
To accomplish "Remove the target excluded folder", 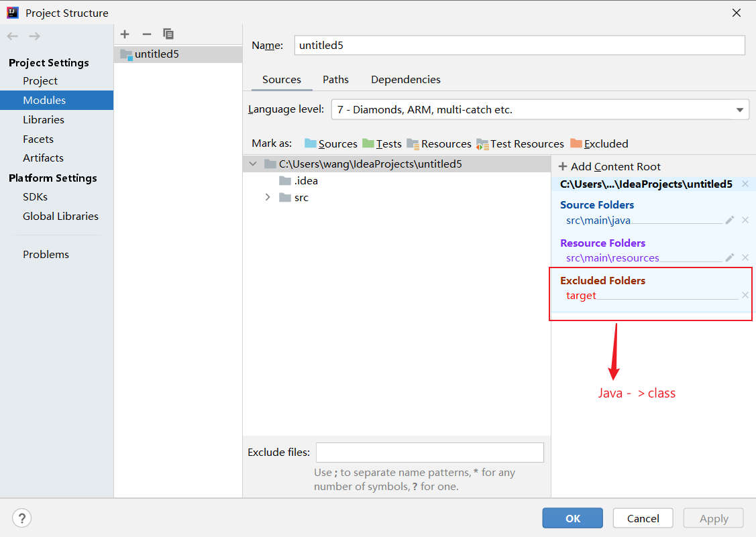I will [745, 295].
